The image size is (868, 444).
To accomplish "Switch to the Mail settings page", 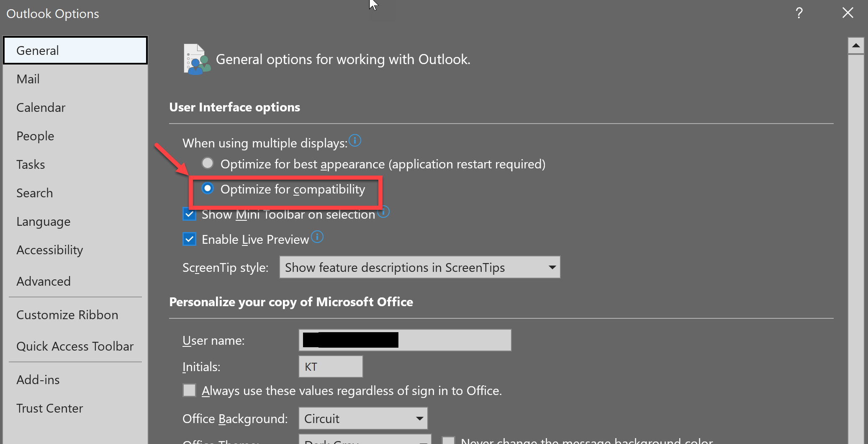I will [x=28, y=79].
